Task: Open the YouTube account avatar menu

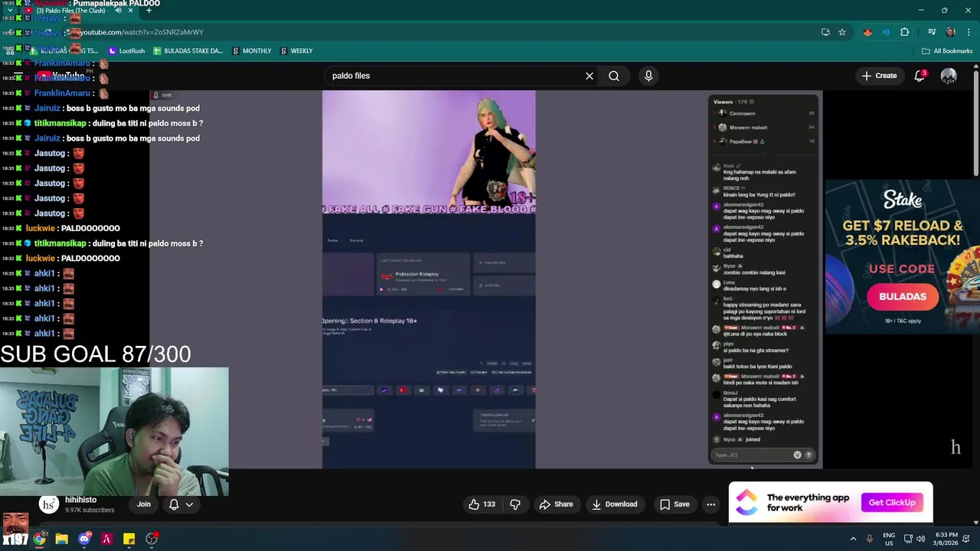Action: pos(949,76)
